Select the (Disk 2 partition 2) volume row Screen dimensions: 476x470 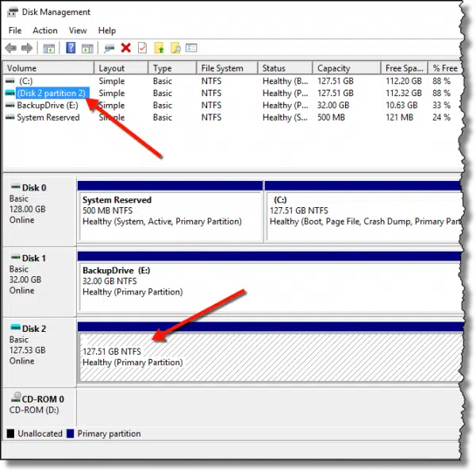click(51, 93)
